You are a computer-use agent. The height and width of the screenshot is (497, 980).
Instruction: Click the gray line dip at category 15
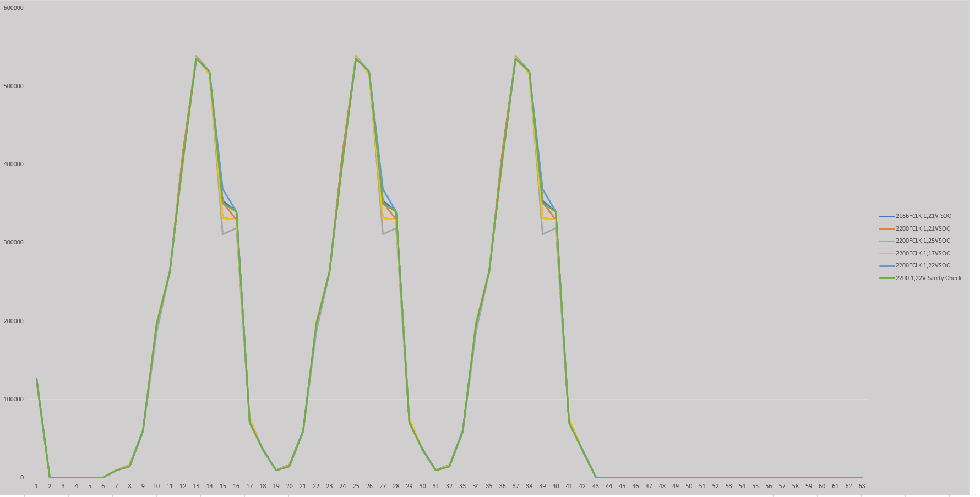pos(223,234)
